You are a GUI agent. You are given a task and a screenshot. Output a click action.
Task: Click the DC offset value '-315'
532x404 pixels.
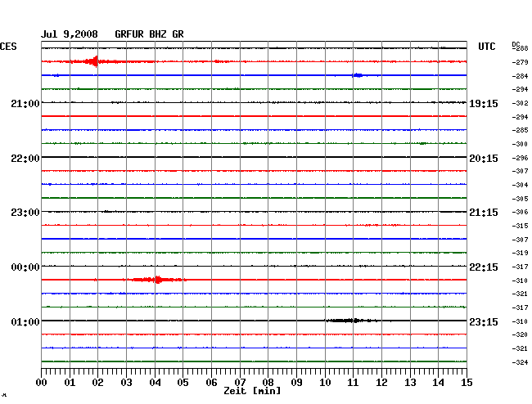pyautogui.click(x=521, y=226)
